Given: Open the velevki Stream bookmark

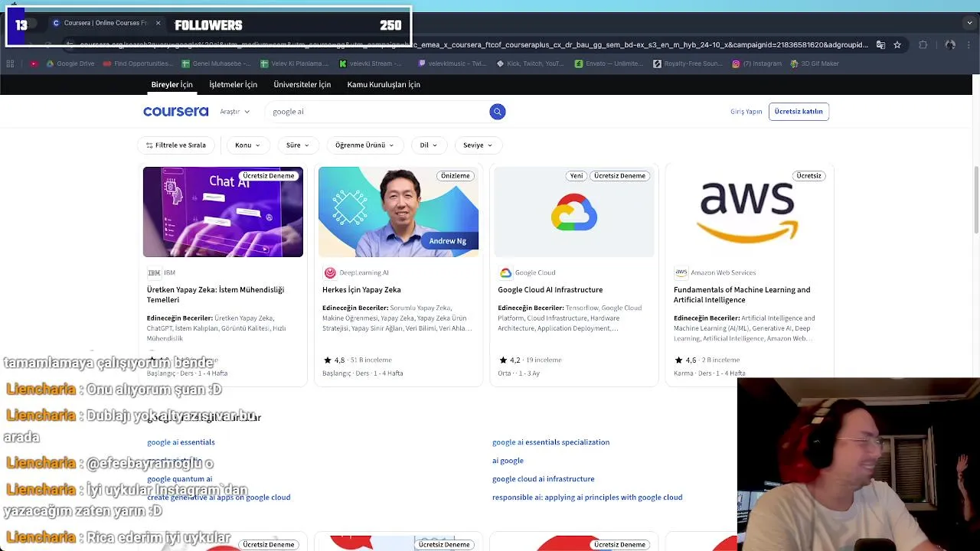Looking at the screenshot, I should point(371,64).
